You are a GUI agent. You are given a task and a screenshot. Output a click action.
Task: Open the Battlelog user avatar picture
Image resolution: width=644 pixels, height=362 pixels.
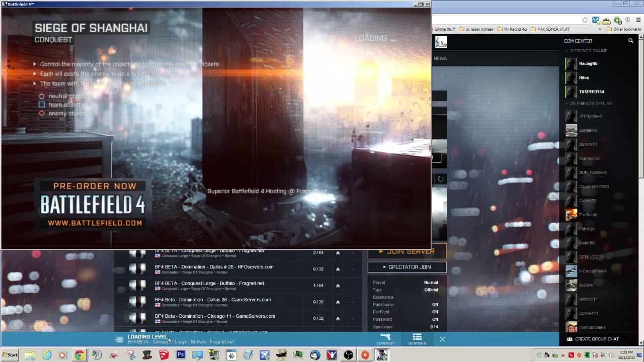(441, 42)
